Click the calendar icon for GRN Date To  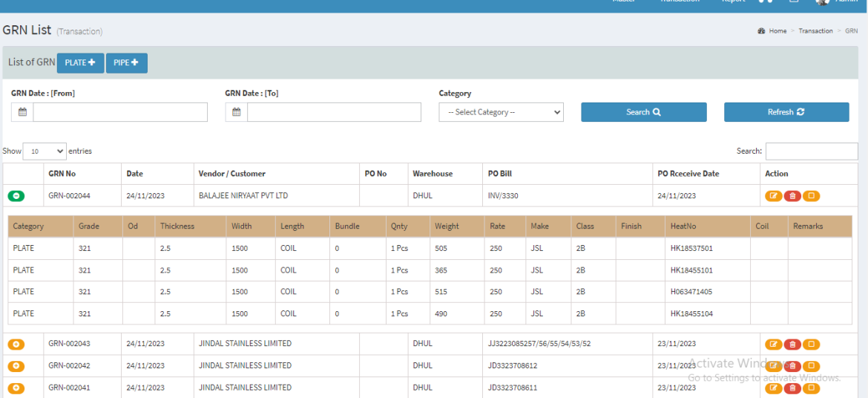point(236,112)
